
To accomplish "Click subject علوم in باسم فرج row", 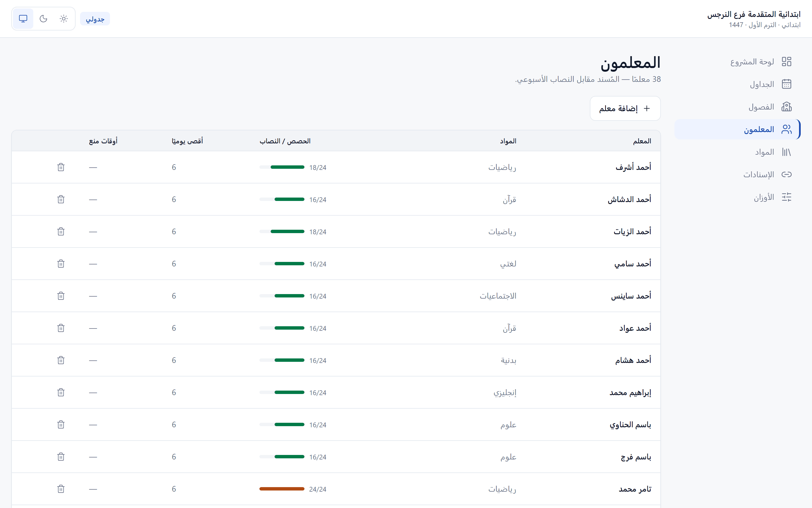I will tap(508, 457).
